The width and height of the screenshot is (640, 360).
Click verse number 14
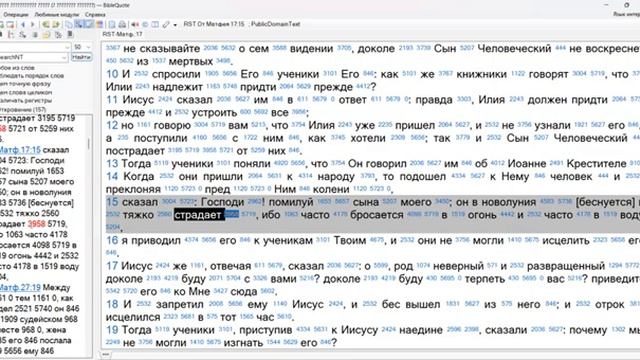[112, 176]
